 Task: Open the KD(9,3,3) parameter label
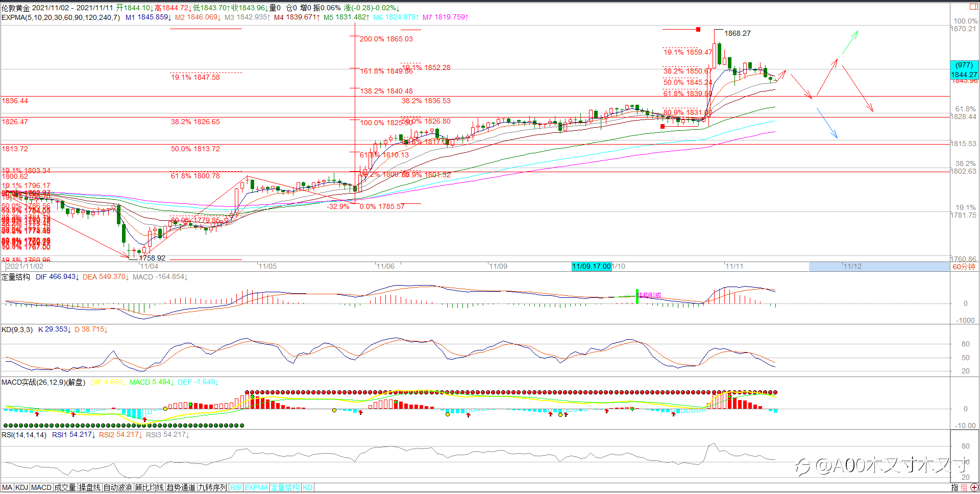pos(17,330)
